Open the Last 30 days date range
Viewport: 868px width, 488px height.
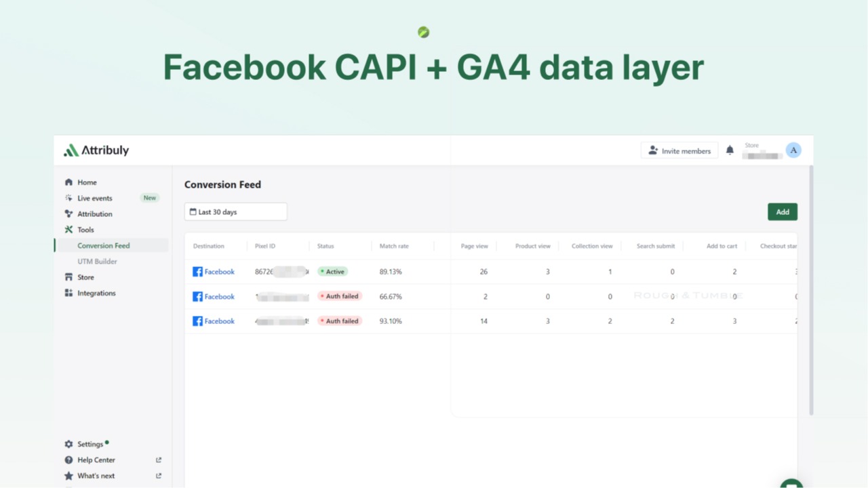[x=235, y=211]
